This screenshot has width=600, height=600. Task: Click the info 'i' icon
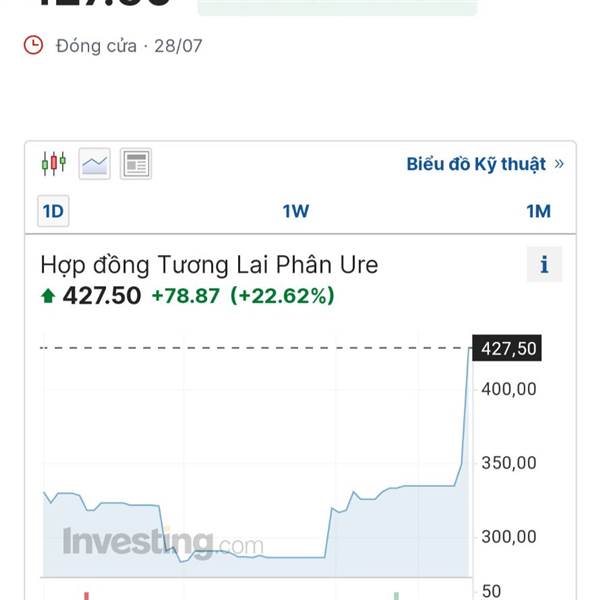pos(544,264)
